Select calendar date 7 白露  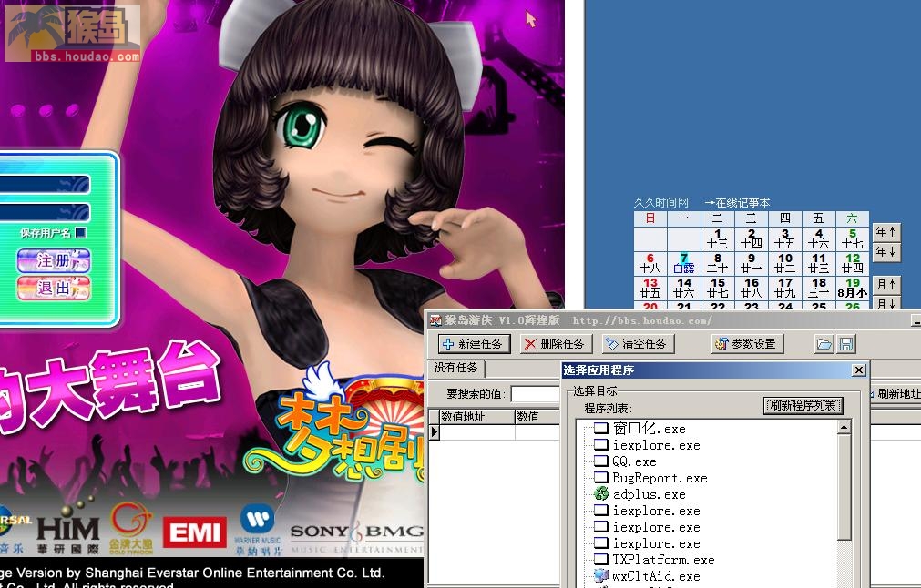684,263
